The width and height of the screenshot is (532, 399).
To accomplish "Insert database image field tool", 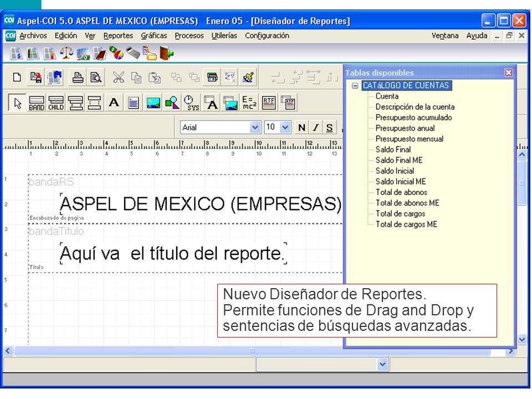I will point(231,103).
